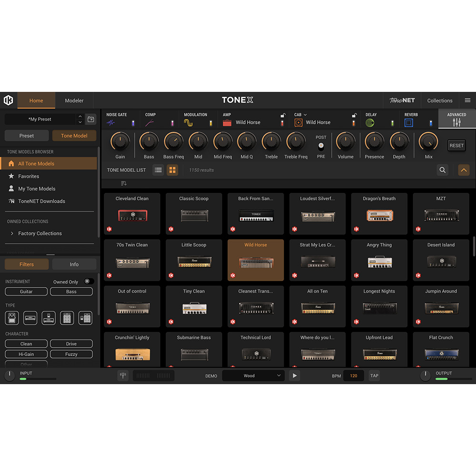The image size is (476, 476).
Task: Click the RESET button
Action: pyautogui.click(x=456, y=145)
